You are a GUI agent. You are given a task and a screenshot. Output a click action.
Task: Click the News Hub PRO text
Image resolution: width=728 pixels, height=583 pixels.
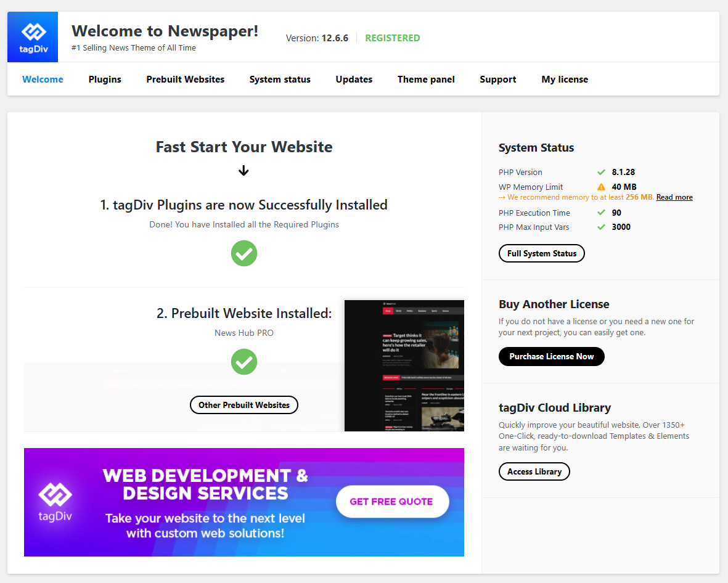(x=244, y=333)
